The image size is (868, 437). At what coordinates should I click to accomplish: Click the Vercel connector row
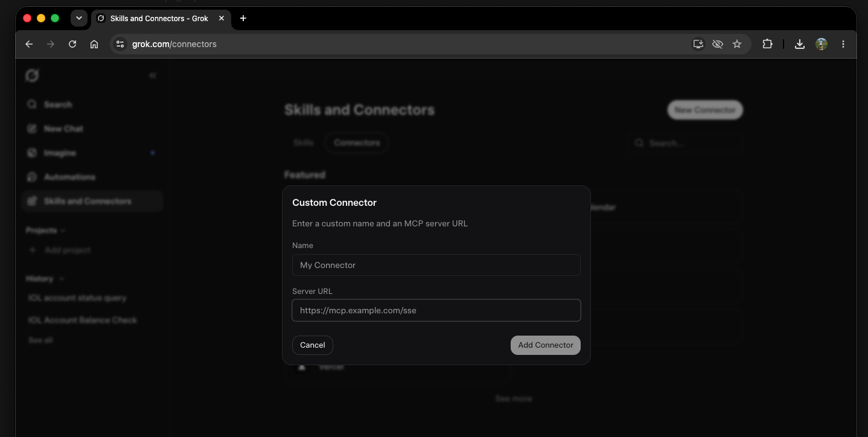(397, 367)
